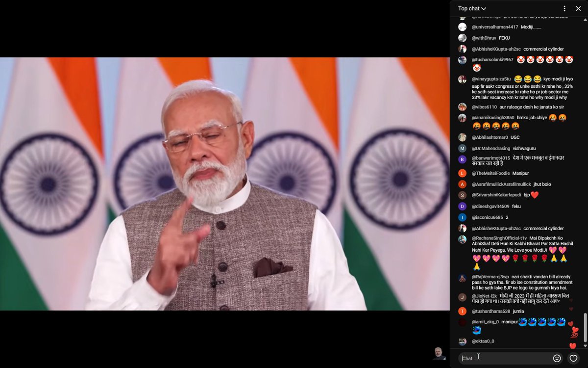Select username @vinaygupta-zu5tu
This screenshot has width=588, height=368.
click(x=491, y=79)
